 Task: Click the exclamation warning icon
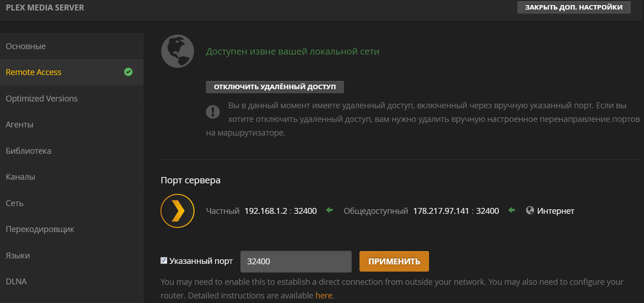(213, 112)
